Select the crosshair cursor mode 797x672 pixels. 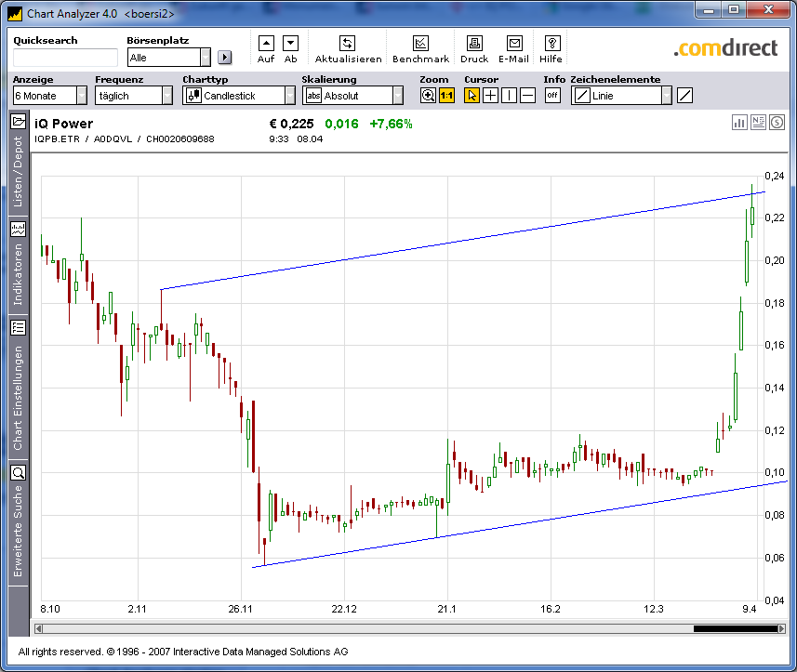(490, 95)
